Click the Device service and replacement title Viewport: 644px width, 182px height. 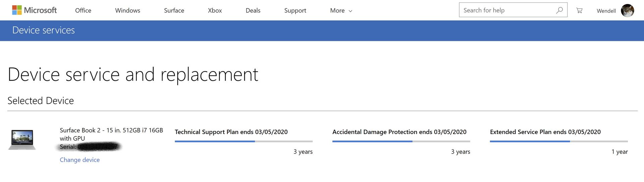[133, 74]
